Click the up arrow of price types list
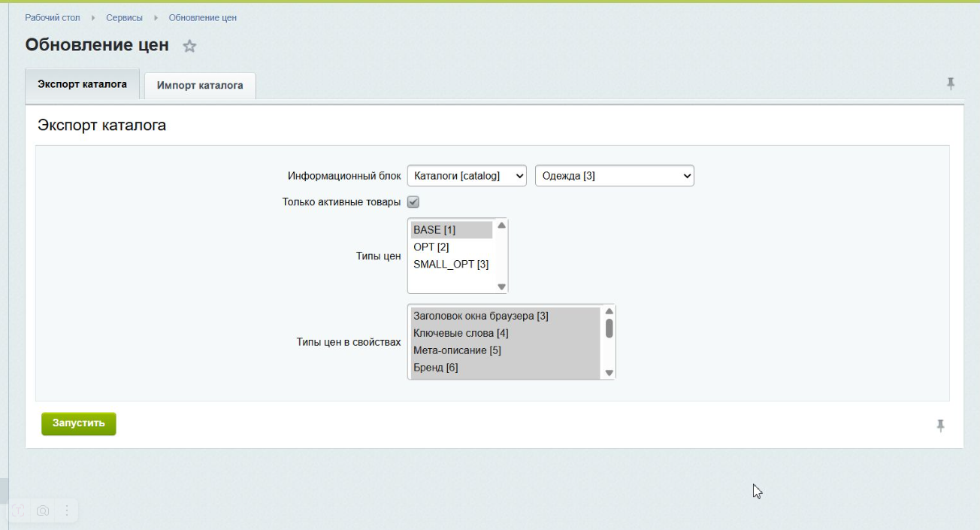Screen dimensions: 980x530 tap(501, 226)
